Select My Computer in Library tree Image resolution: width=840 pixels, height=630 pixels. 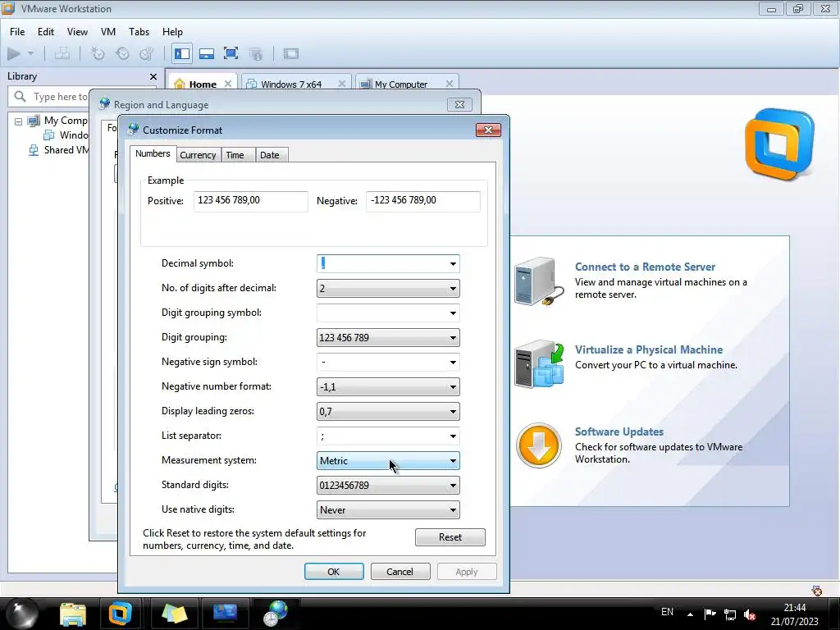point(66,121)
